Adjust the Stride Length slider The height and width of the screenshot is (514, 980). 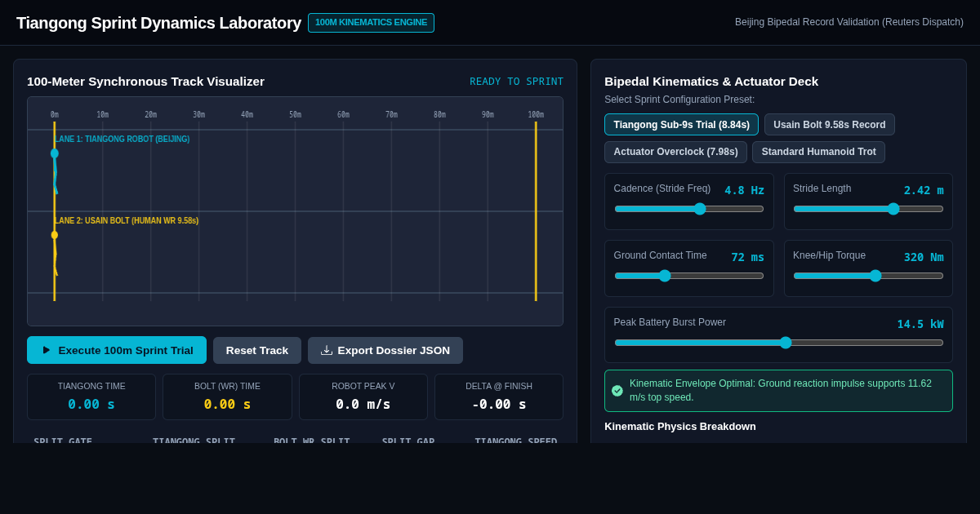coord(868,209)
